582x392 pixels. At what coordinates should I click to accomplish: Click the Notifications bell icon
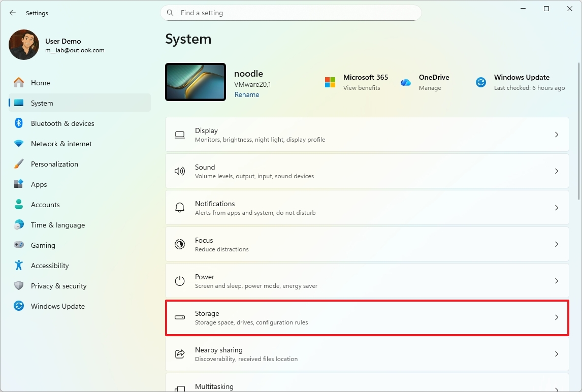(180, 207)
